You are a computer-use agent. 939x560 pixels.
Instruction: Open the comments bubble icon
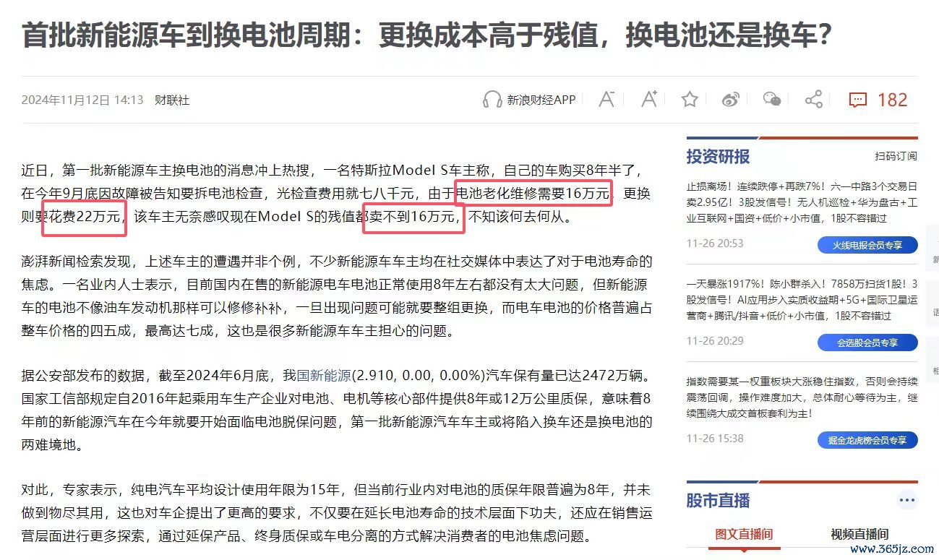(x=857, y=100)
